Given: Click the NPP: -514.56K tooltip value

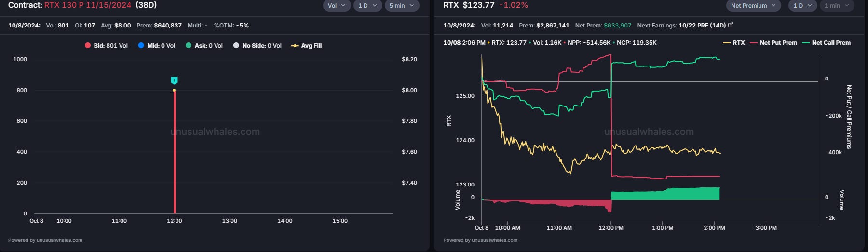Looking at the screenshot, I should pyautogui.click(x=589, y=43).
